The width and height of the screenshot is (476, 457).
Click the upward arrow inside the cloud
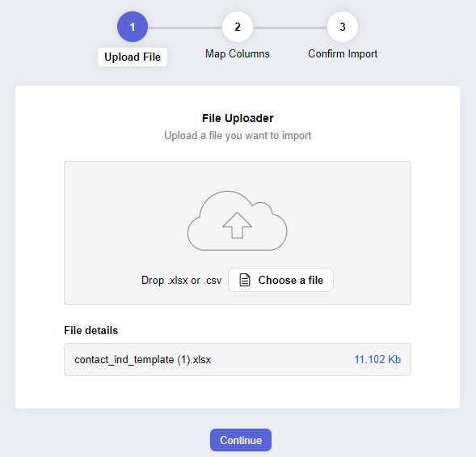237,225
